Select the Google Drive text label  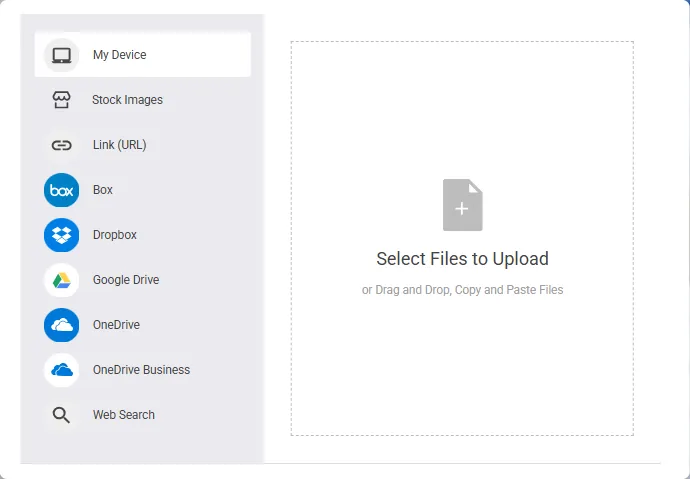click(x=126, y=280)
